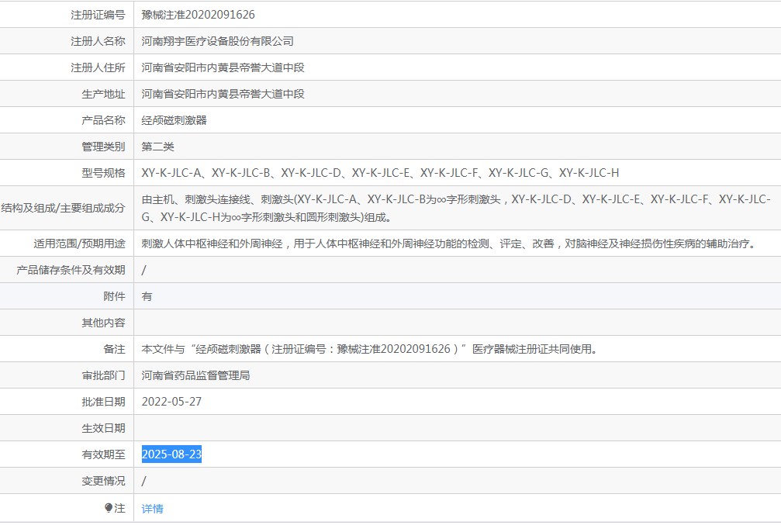This screenshot has height=532, width=781.
Task: Click the 附件 label
Action: (x=115, y=296)
